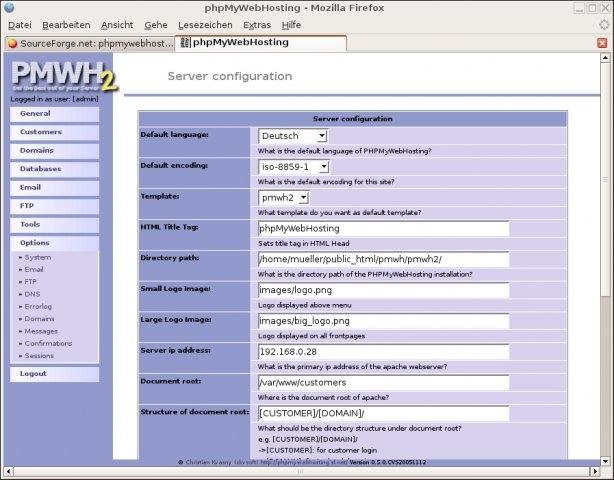Click the phpMyWebHosting tab favicon
This screenshot has height=480, width=614.
[185, 42]
